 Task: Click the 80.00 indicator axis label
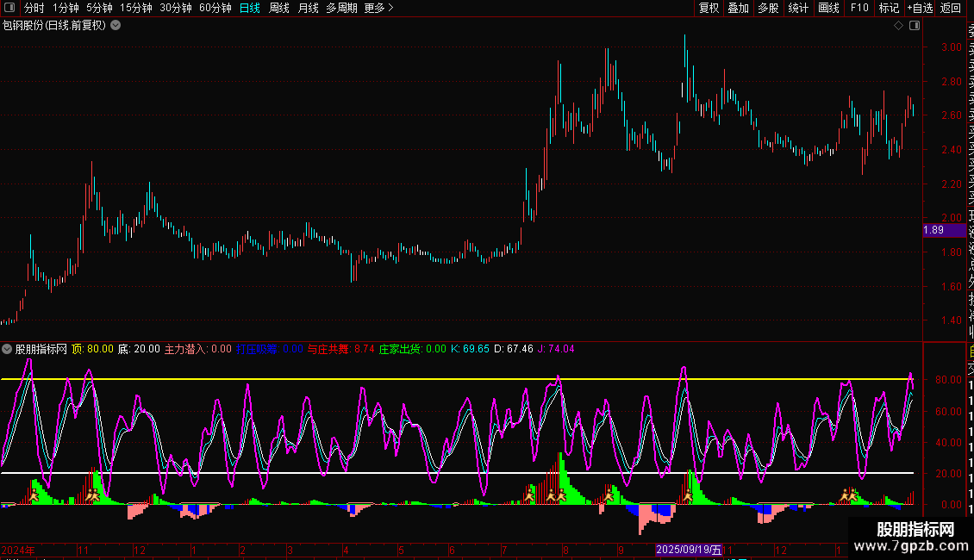(x=949, y=380)
